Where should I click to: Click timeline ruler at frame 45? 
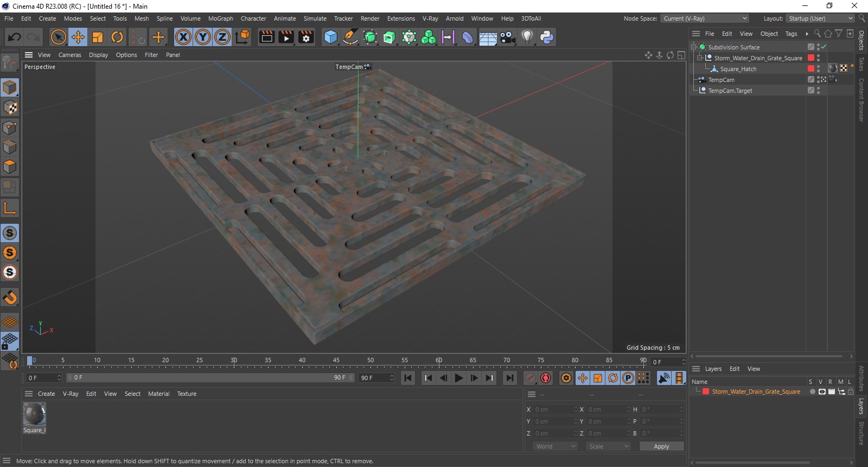click(x=336, y=361)
